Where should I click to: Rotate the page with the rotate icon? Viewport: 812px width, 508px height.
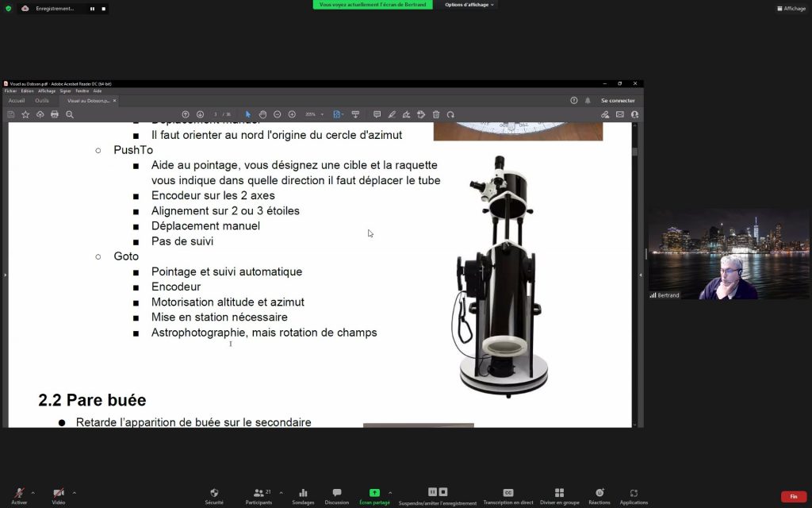[x=450, y=114]
